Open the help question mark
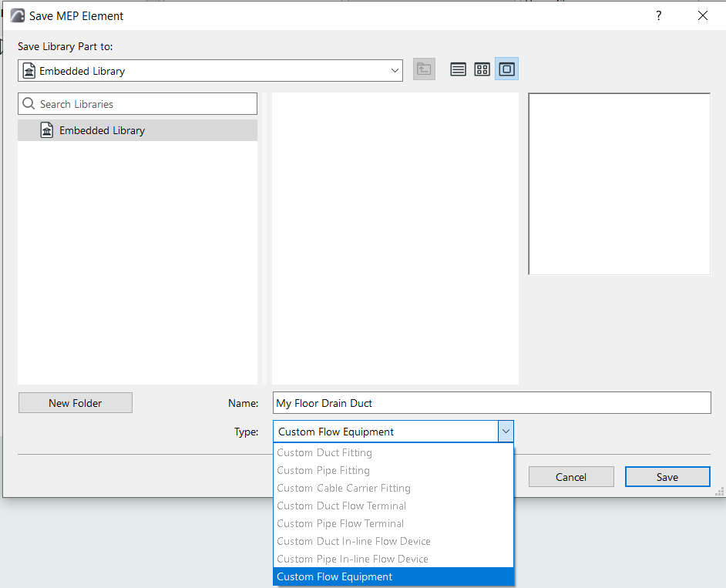 click(x=658, y=15)
